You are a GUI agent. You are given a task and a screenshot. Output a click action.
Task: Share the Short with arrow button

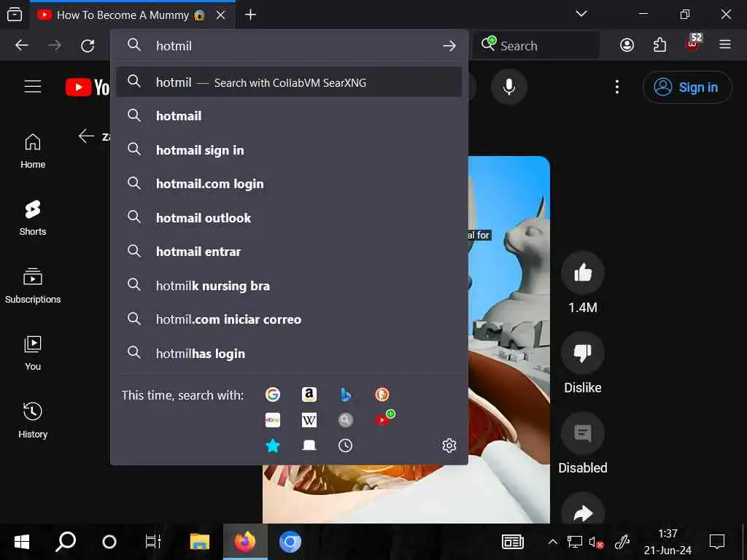(583, 511)
